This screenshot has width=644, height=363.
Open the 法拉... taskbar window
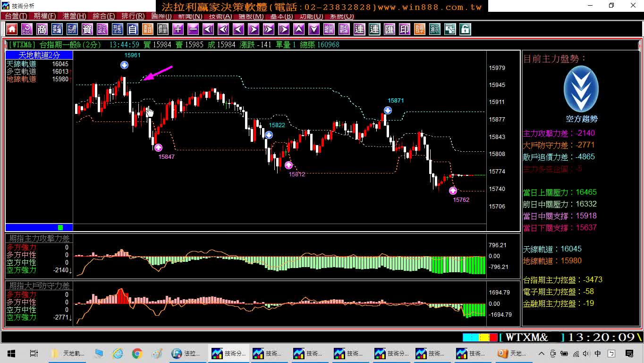tap(187, 353)
